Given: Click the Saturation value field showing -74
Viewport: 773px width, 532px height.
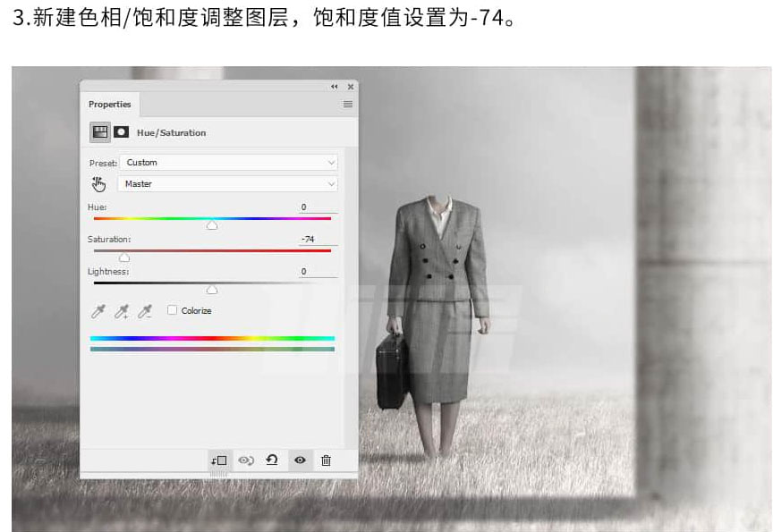Looking at the screenshot, I should point(318,240).
